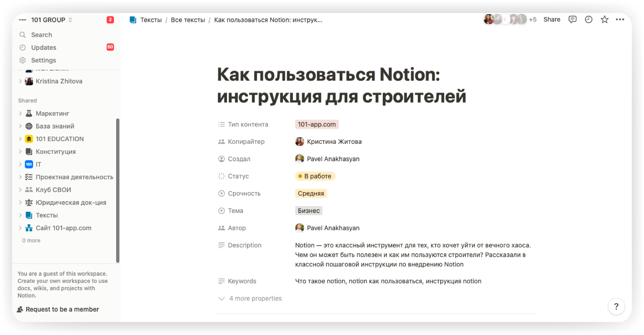Open page history clock icon
Screen dimensions: 644x335
pos(588,20)
